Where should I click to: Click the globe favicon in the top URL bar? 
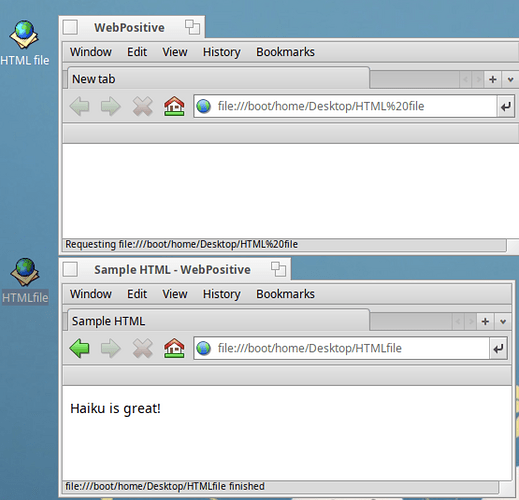click(204, 106)
